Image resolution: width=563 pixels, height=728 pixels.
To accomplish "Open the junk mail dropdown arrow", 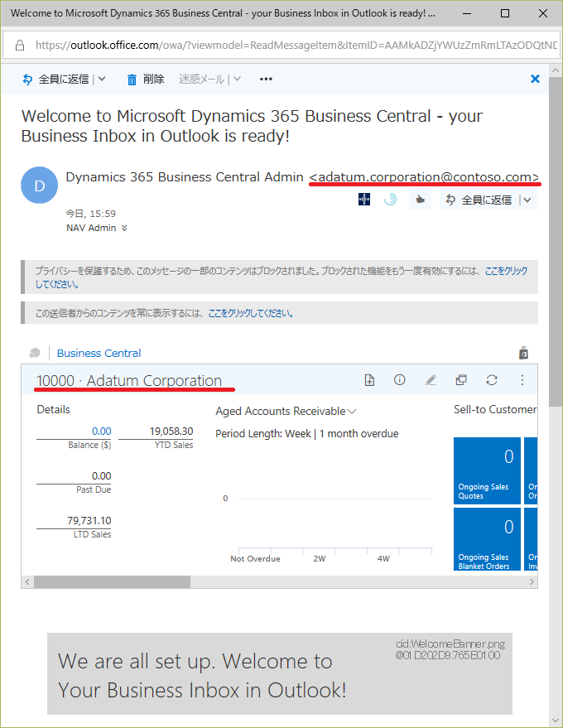I will tap(237, 79).
